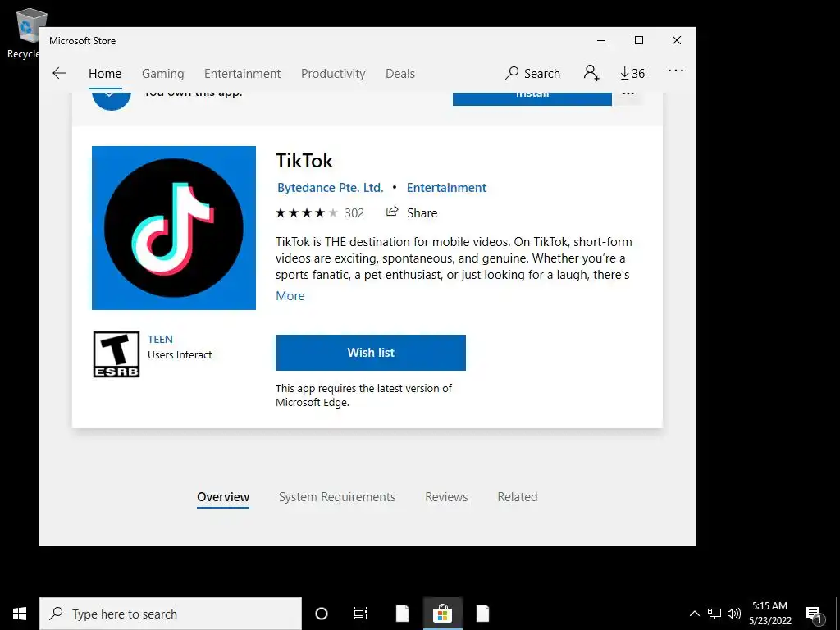Click the rating count 302
Viewport: 840px width, 630px height.
(354, 213)
